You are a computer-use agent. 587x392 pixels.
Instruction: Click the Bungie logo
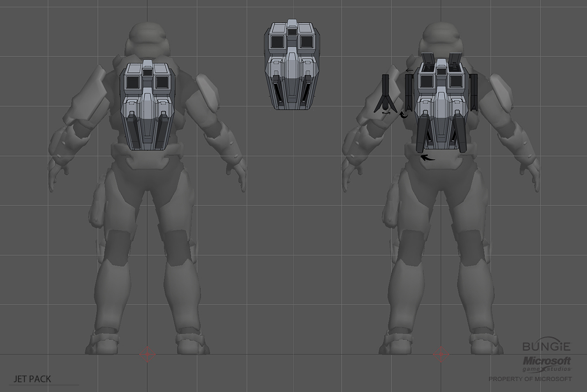click(547, 346)
